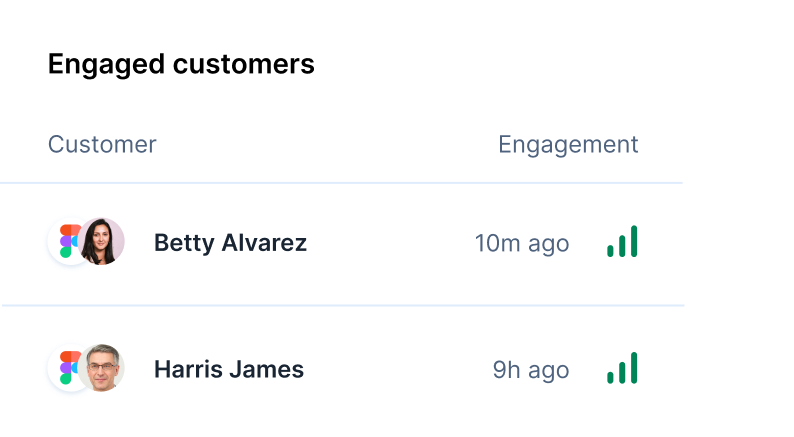The height and width of the screenshot is (437, 794).
Task: Click middle bar in Betty Alvarez's engagement indicator
Action: coord(622,245)
